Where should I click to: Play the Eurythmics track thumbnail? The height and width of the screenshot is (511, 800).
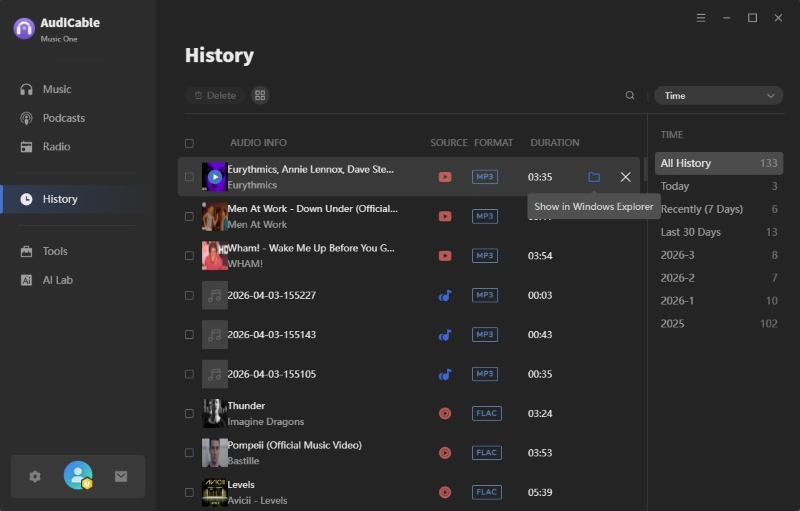215,177
